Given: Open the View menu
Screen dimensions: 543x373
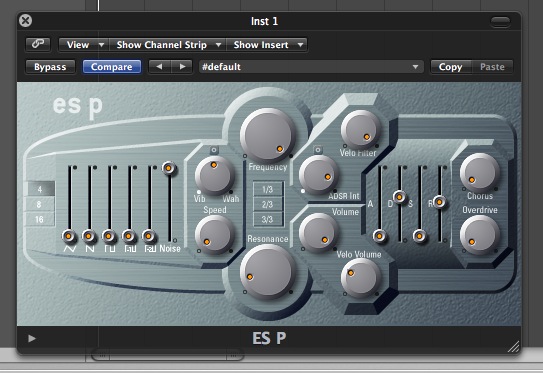Looking at the screenshot, I should (83, 45).
